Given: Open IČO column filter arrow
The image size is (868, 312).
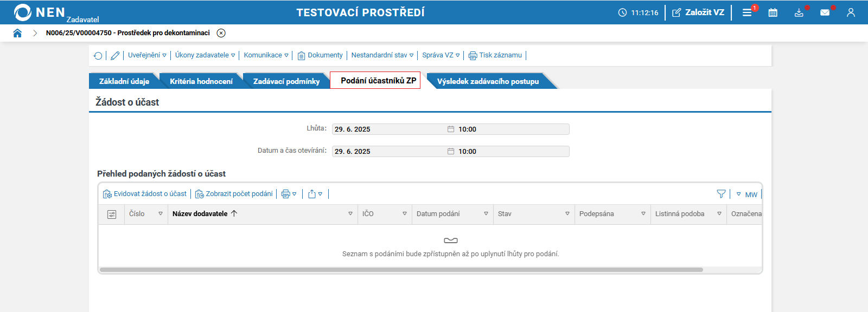Looking at the screenshot, I should coord(405,214).
